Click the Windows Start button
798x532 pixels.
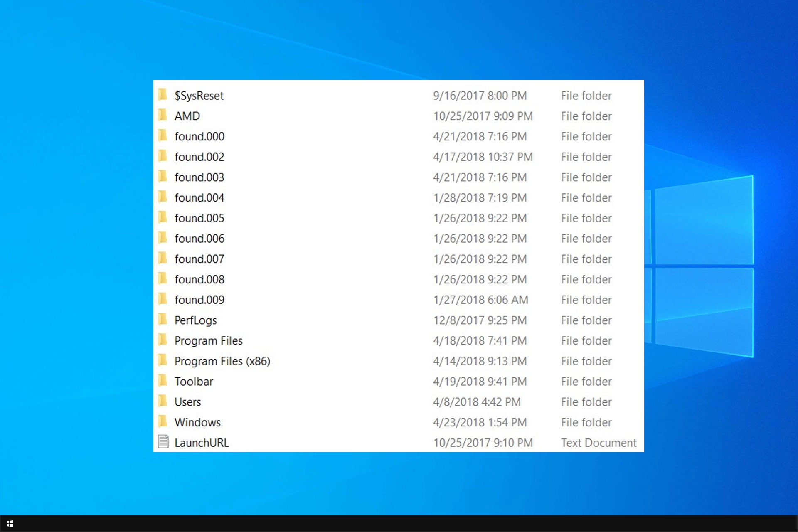click(x=10, y=524)
